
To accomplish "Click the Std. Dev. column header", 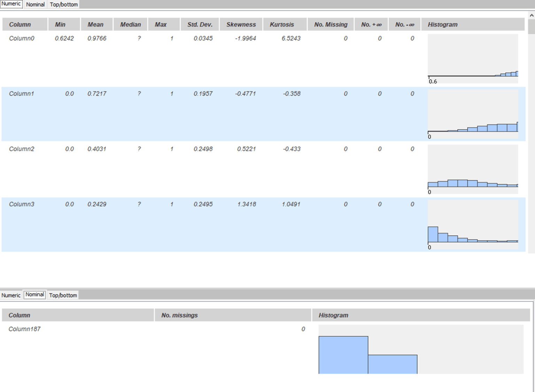I will click(x=200, y=24).
